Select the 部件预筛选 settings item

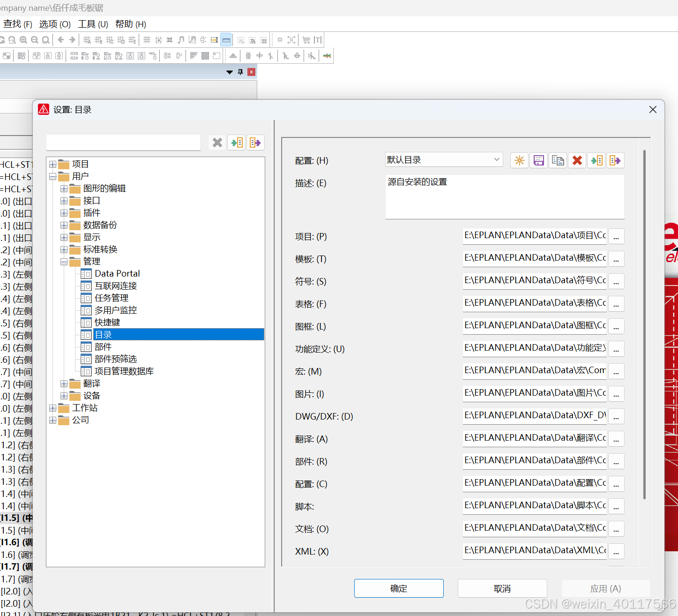tap(116, 359)
